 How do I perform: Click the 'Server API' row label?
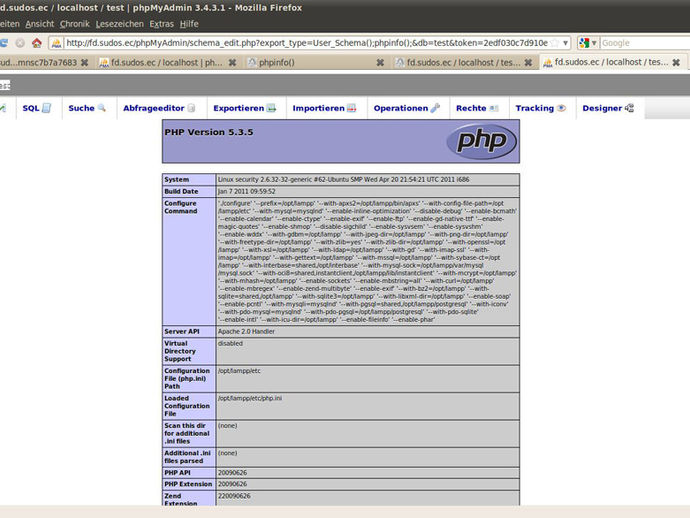click(182, 331)
